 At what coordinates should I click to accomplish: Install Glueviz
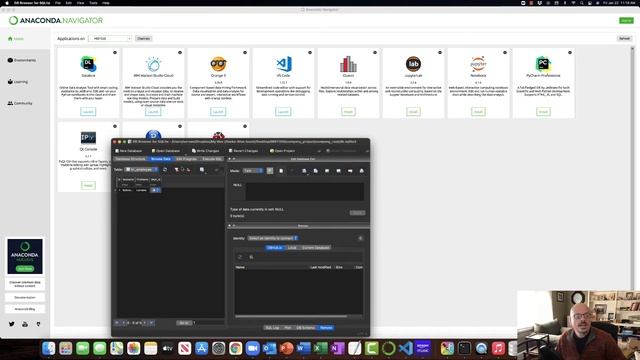point(348,111)
